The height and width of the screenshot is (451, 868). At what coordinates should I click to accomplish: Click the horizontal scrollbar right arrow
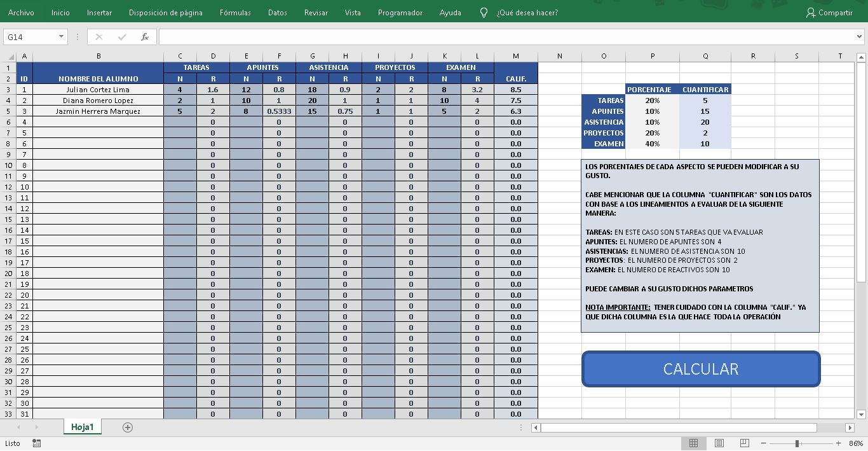(850, 427)
